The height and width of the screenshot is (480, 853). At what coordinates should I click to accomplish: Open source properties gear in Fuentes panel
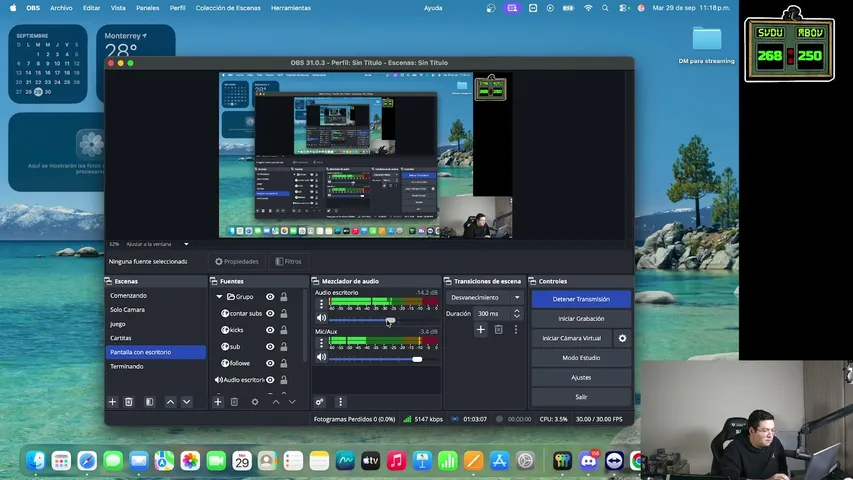255,402
